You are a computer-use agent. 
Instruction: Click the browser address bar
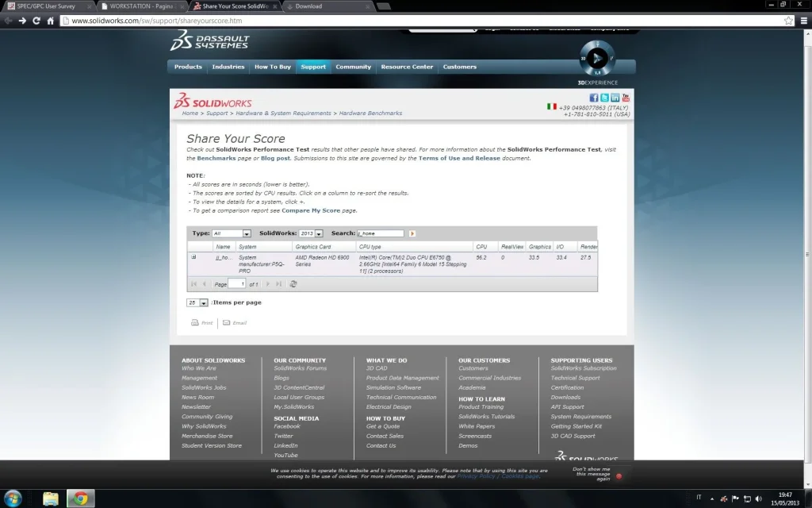(x=422, y=21)
